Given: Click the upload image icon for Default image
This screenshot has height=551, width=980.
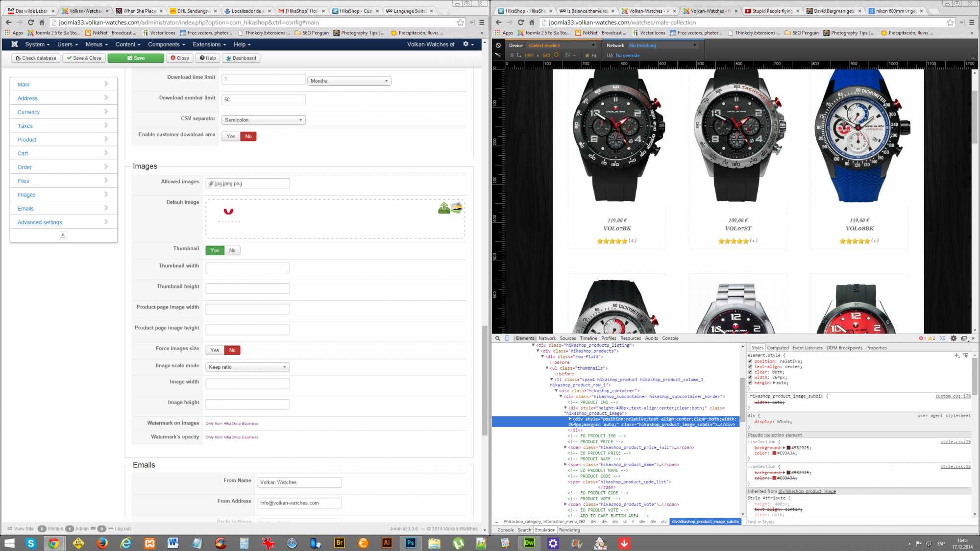Looking at the screenshot, I should 444,208.
